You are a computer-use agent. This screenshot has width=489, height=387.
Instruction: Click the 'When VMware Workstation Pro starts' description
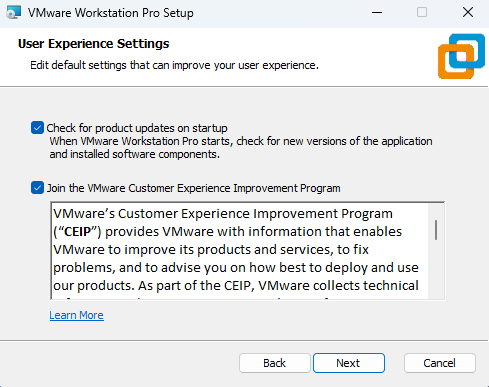point(241,148)
